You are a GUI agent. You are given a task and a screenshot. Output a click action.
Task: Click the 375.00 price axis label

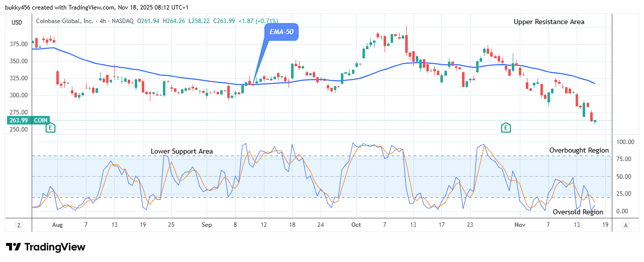point(19,44)
